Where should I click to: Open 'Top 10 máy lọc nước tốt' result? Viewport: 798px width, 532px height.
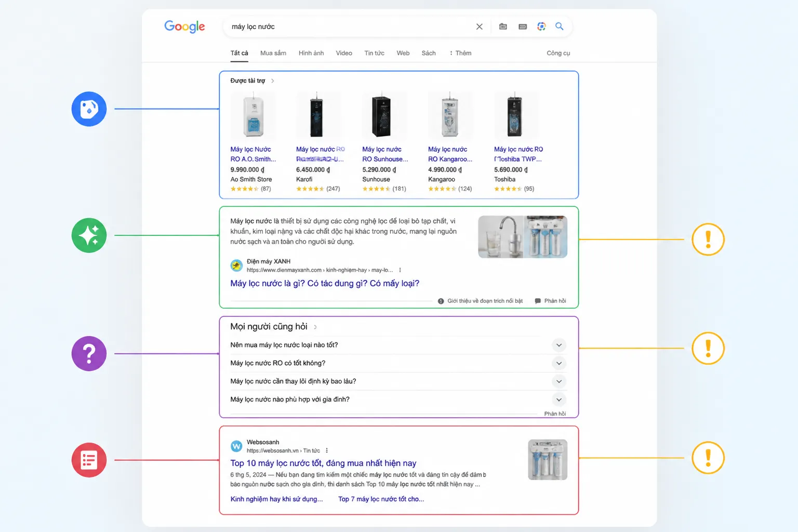tap(323, 463)
